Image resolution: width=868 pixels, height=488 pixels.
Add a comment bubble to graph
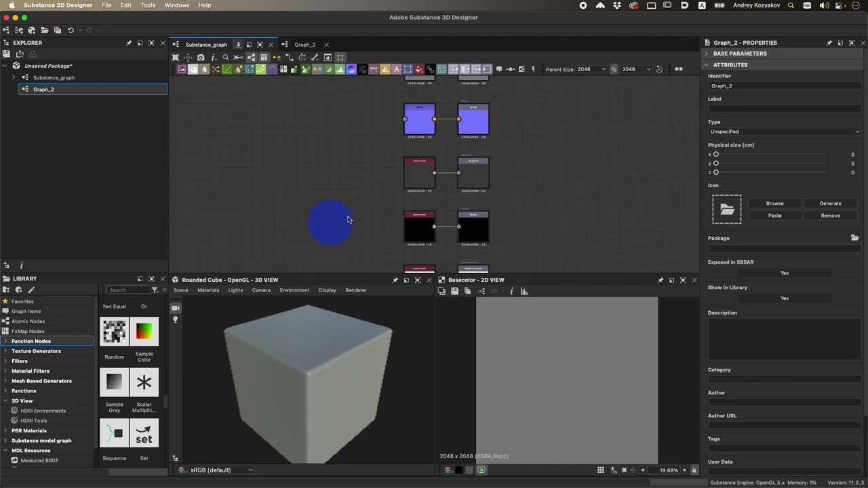[499, 69]
